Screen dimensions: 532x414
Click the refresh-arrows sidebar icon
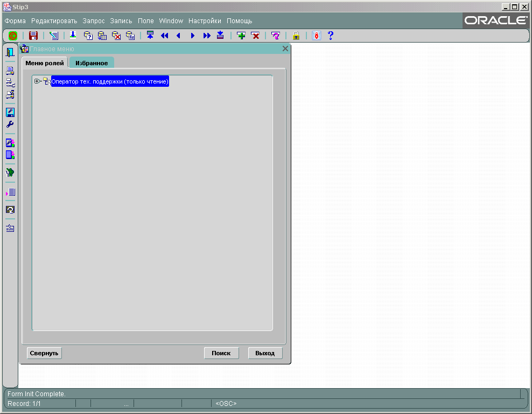click(10, 210)
